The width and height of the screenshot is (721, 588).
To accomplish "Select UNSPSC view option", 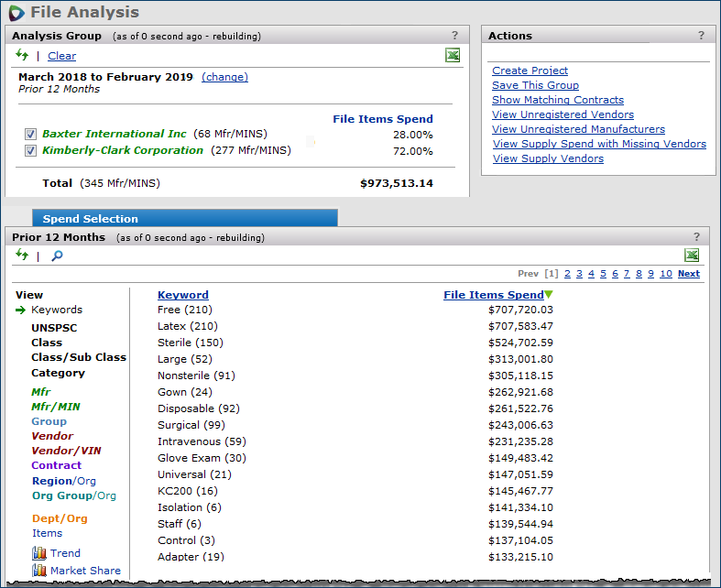I will [x=57, y=327].
